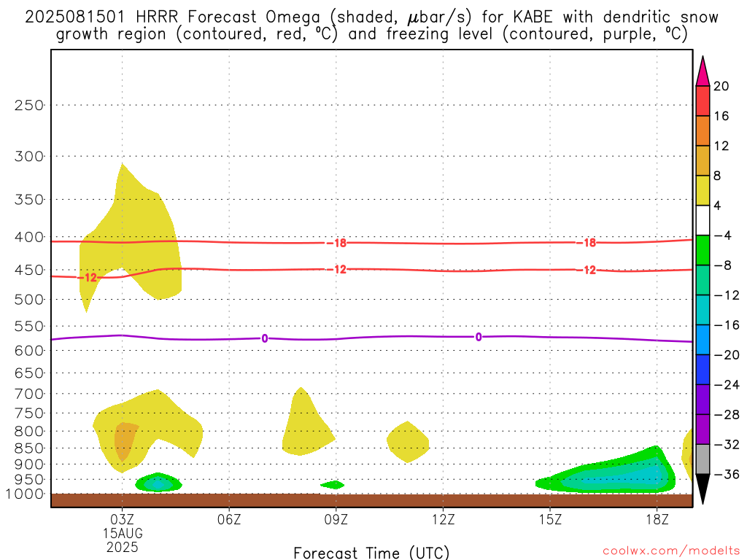Viewport: 747px width, 560px height.
Task: Select the white -4 to 4 colorbar segment
Action: [703, 220]
